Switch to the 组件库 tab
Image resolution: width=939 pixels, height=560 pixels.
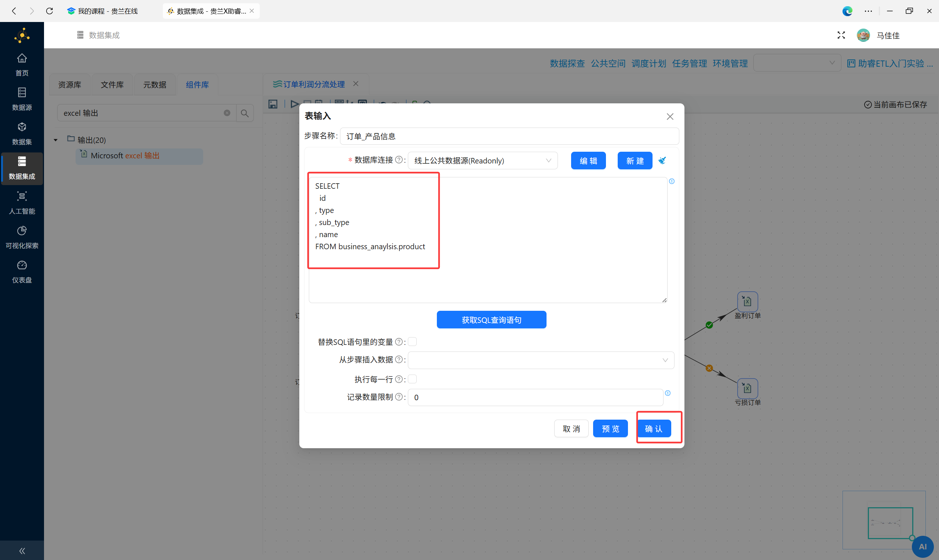197,85
